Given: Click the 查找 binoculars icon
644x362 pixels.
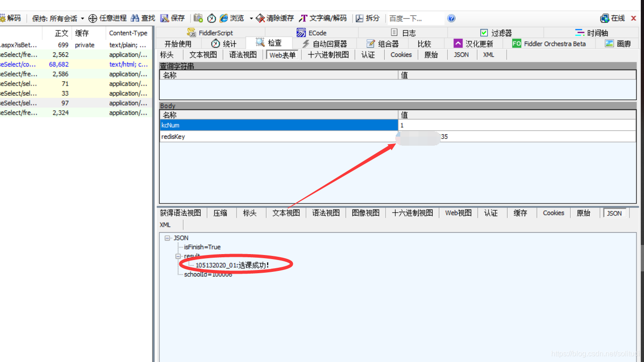Looking at the screenshot, I should tap(135, 18).
